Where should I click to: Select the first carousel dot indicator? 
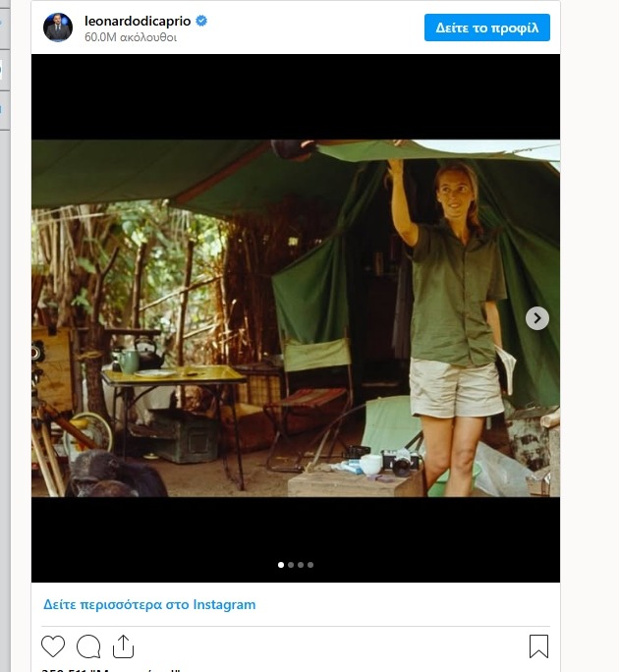click(x=281, y=565)
